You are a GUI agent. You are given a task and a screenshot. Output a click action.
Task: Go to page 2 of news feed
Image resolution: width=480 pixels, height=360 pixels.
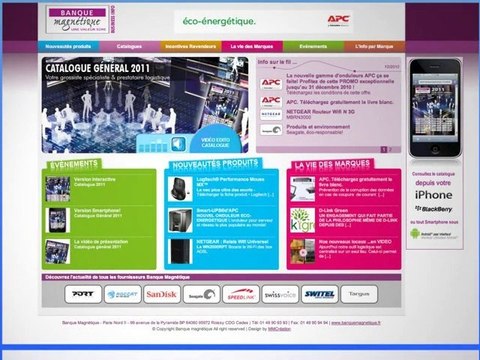pos(390,150)
